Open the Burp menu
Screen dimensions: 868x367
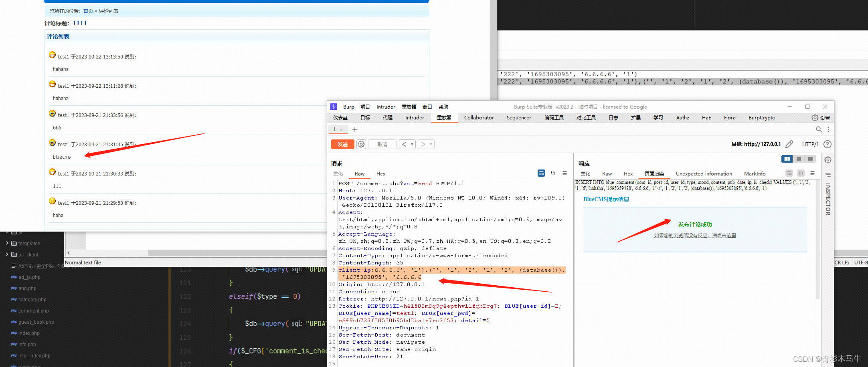[348, 107]
